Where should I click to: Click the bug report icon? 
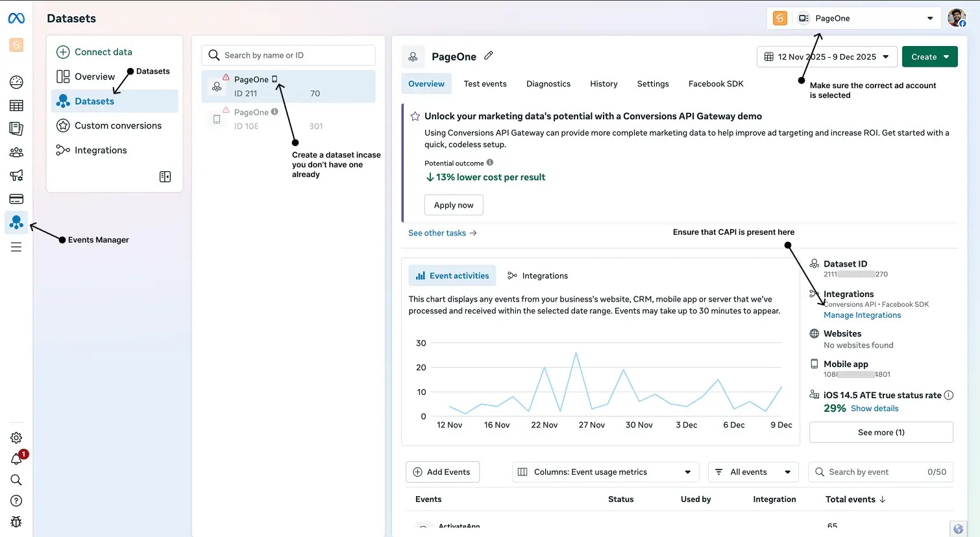click(x=16, y=521)
